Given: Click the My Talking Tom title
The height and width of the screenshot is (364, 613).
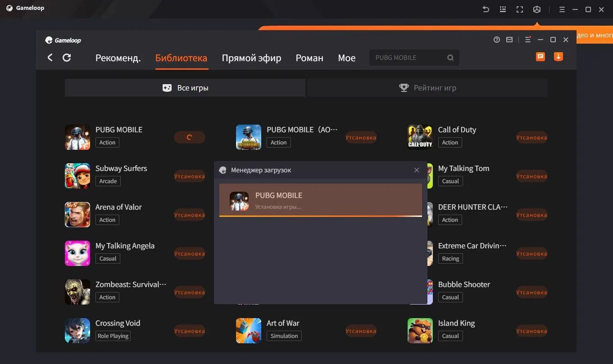Looking at the screenshot, I should coord(463,168).
